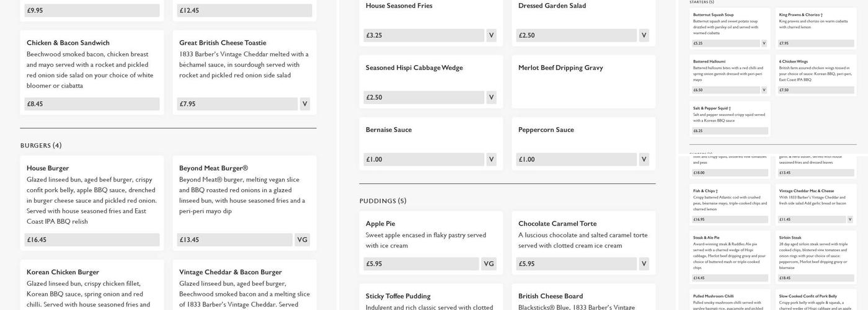868x310 pixels.
Task: Select the Sticky Toffee Pudding title
Action: pos(399,296)
